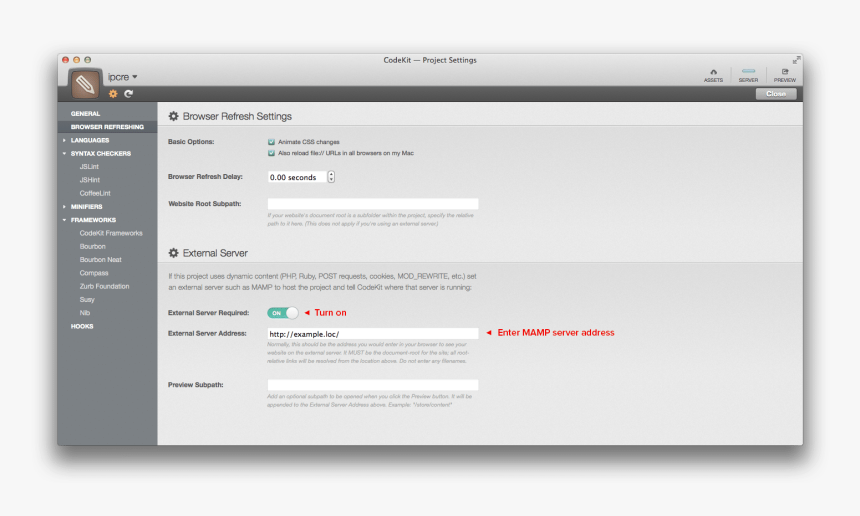The height and width of the screenshot is (516, 860).
Task: Open project settings via orange gear icon
Action: 113,94
